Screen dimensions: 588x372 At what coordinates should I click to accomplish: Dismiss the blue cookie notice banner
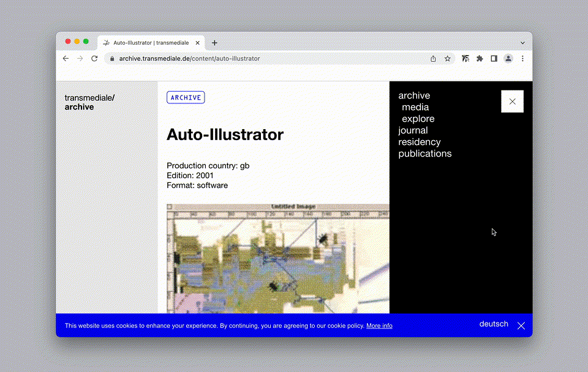click(x=521, y=326)
